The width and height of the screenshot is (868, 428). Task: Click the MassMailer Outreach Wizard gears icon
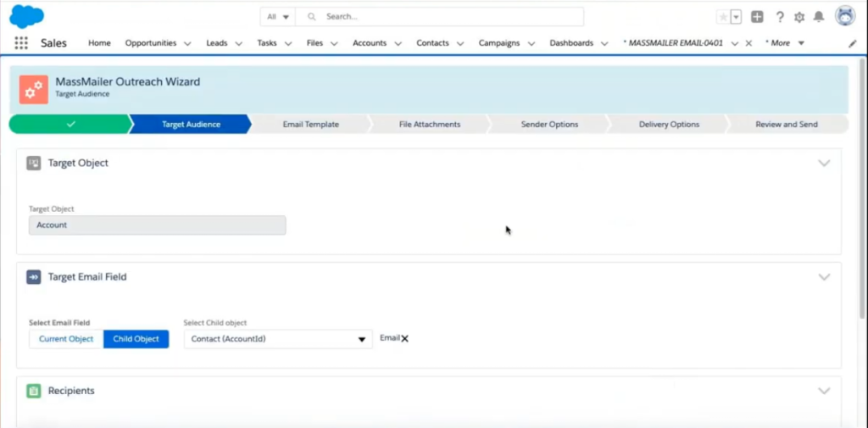[34, 89]
